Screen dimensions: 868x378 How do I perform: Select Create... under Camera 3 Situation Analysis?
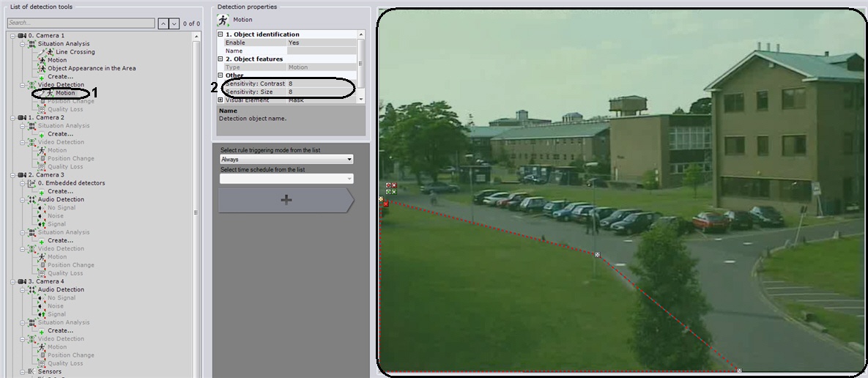point(60,241)
